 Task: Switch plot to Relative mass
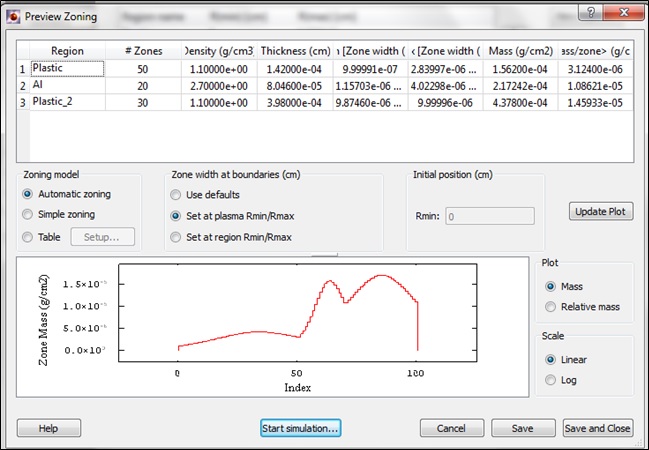(550, 307)
